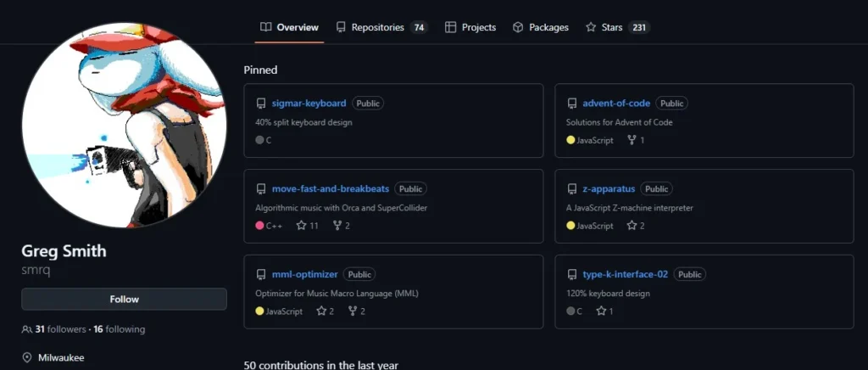
Task: Open the sigmar-keyboard repository link
Action: tap(309, 104)
